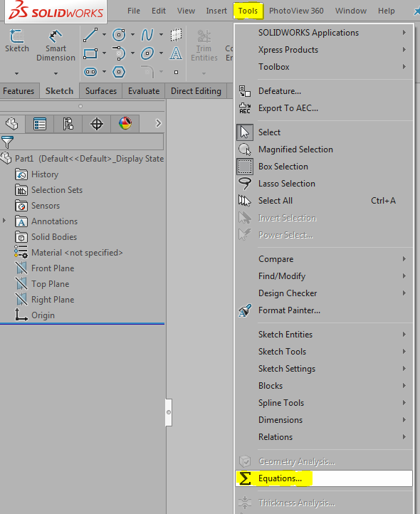Viewport: 420px width, 514px height.
Task: Open the dropdown arrow under Smart Dimension
Action: pyautogui.click(x=56, y=73)
